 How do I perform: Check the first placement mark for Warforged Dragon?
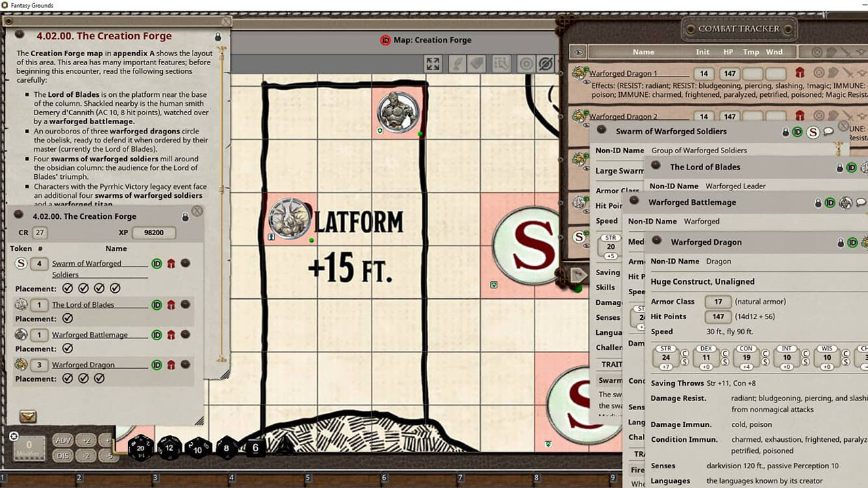pyautogui.click(x=66, y=379)
